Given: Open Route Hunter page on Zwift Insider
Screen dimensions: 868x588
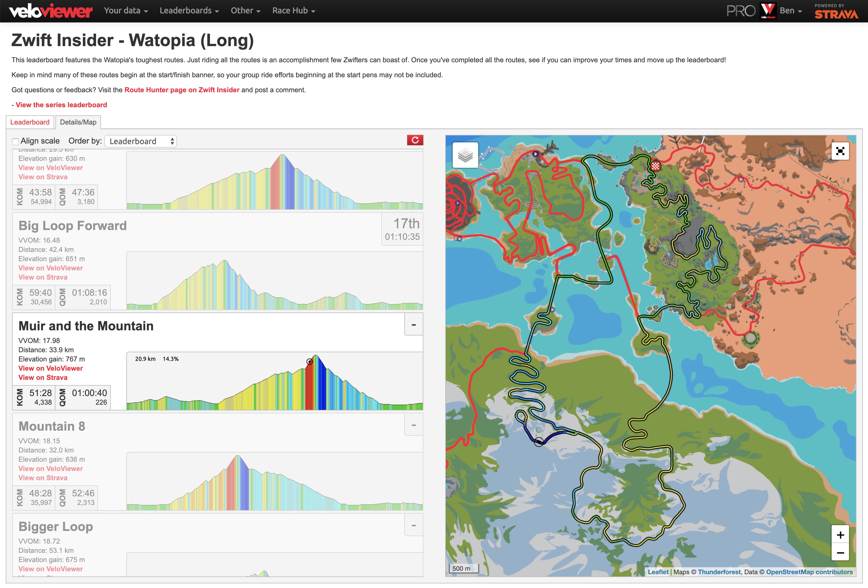Looking at the screenshot, I should [x=182, y=90].
